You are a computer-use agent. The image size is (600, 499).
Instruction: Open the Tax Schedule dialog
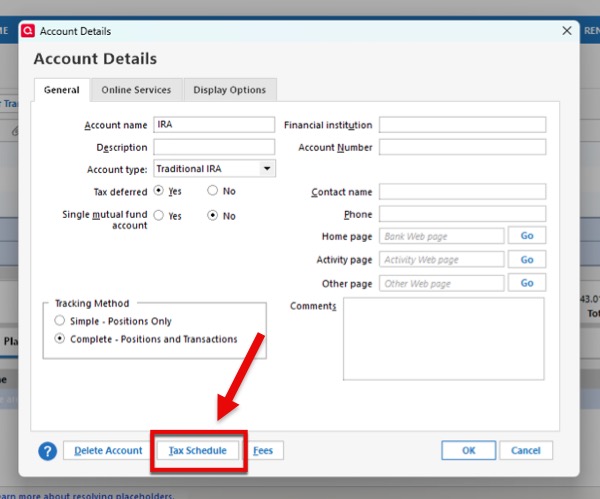(198, 450)
